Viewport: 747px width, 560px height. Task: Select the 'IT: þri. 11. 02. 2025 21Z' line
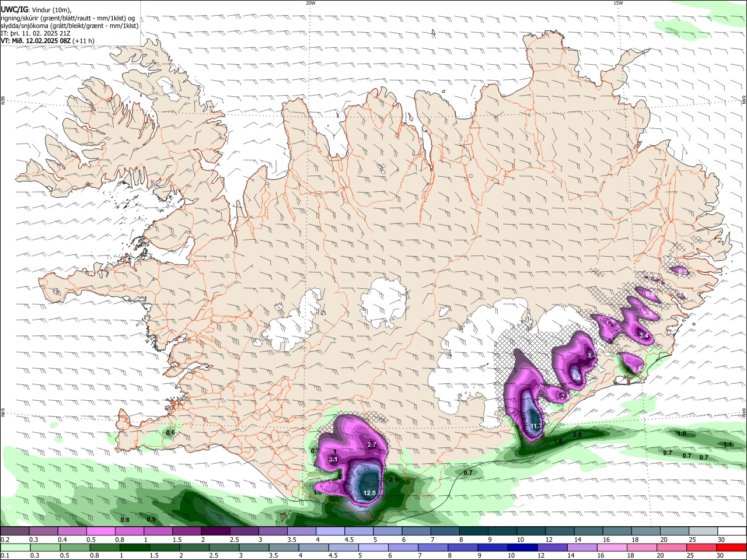coord(36,33)
